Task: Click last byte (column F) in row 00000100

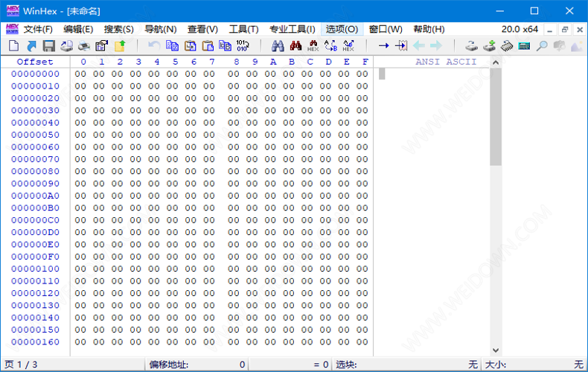Action: 362,269
